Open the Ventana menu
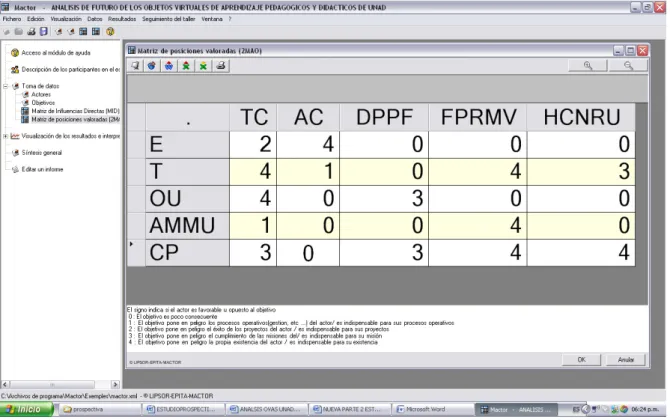Screen dimensions: 670x420 point(212,19)
